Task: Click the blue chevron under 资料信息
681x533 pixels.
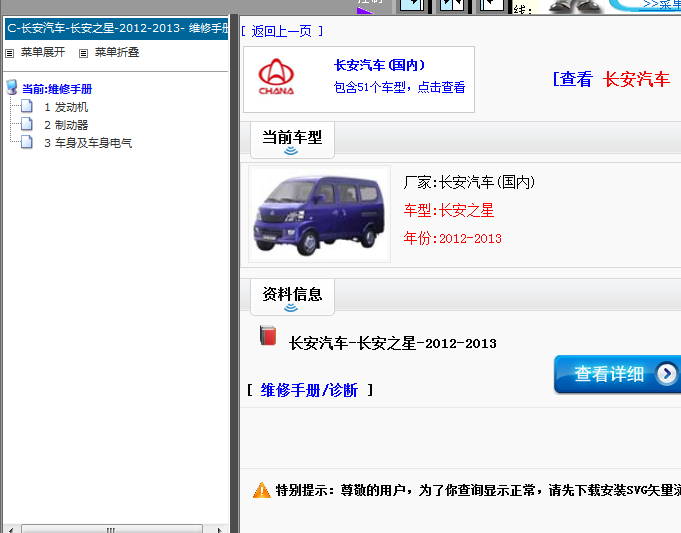Action: (291, 308)
